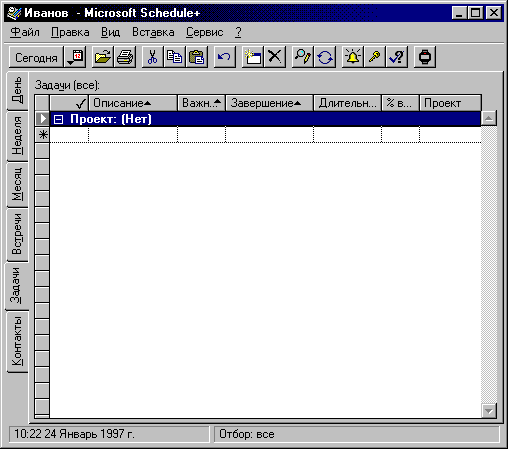Click the recurring item circular arrows icon
This screenshot has height=449, width=508.
tap(325, 57)
